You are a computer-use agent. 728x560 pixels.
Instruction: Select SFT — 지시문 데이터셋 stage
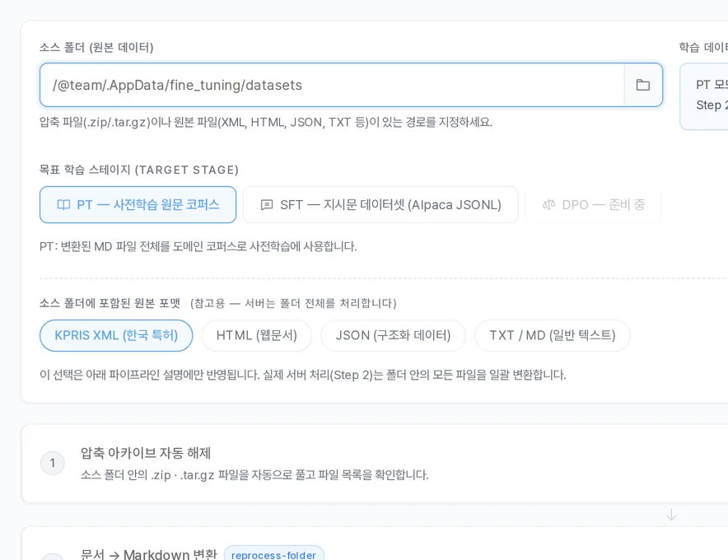[380, 205]
